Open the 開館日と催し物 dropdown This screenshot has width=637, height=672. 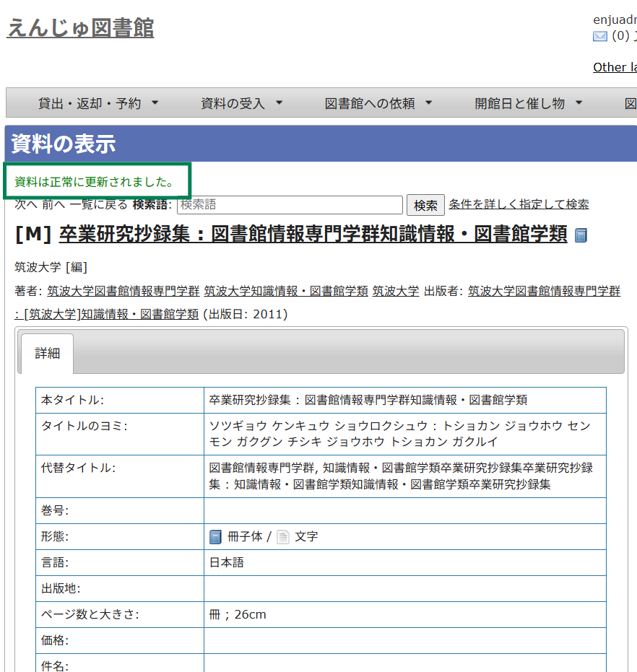pyautogui.click(x=529, y=102)
